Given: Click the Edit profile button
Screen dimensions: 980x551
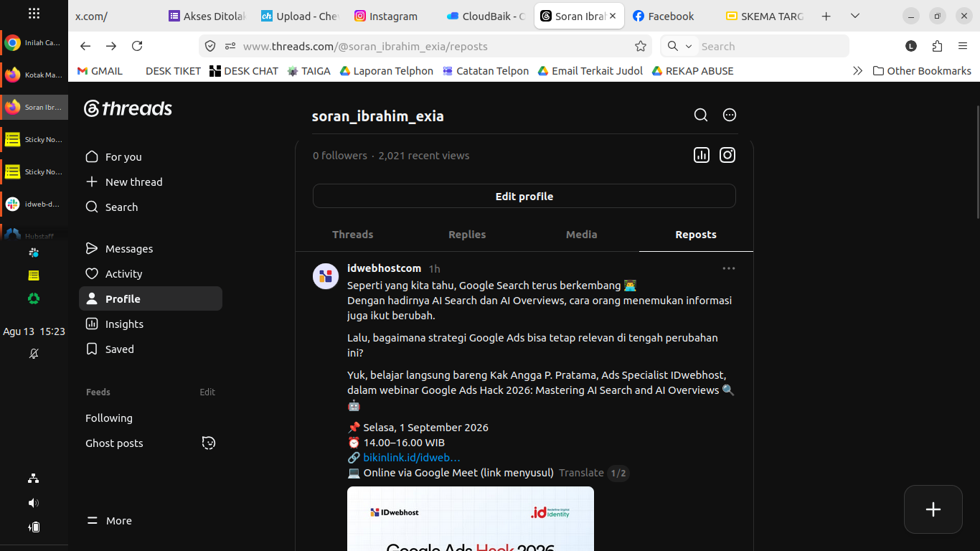Looking at the screenshot, I should tap(524, 196).
